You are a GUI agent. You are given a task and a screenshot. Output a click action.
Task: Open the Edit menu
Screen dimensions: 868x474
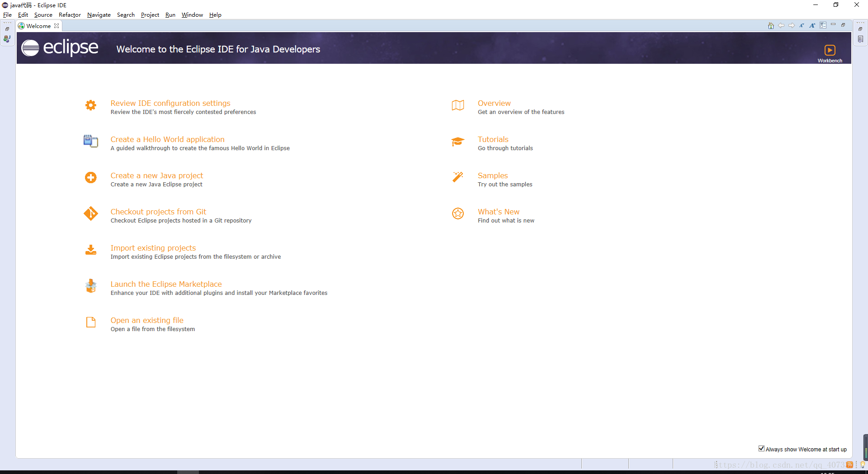point(23,15)
